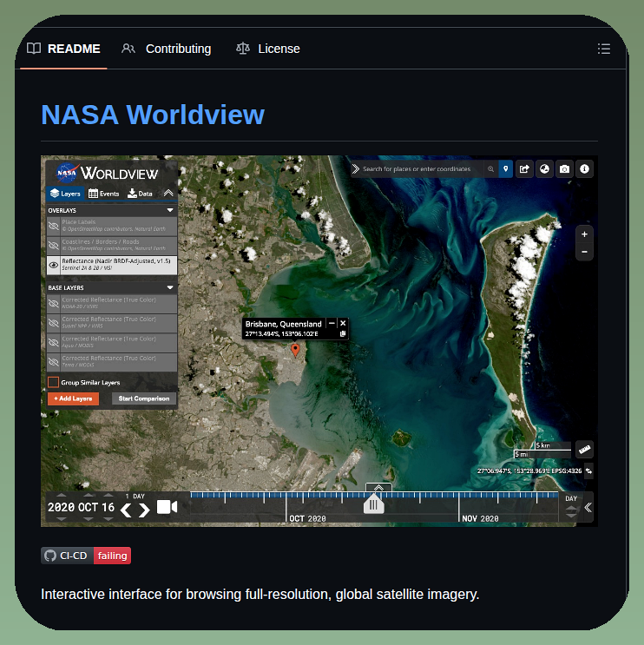
Task: Open the README outline list icon
Action: pos(604,49)
